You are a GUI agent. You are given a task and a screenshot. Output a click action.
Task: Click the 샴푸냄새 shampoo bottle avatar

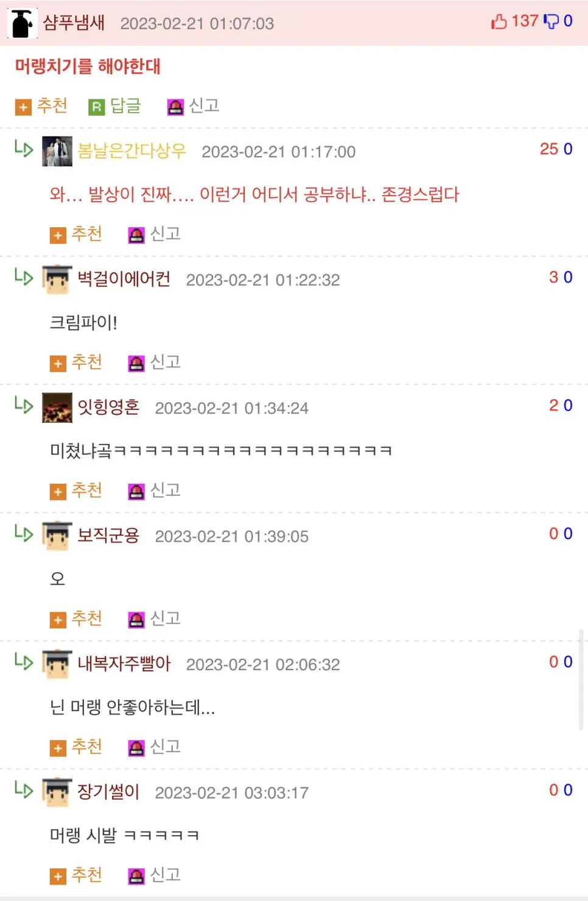pyautogui.click(x=23, y=24)
